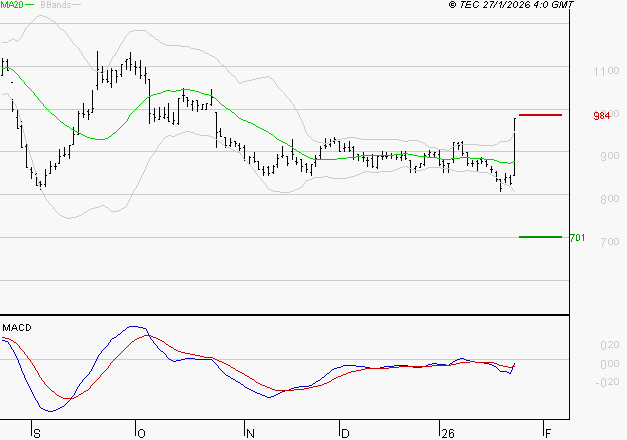Click the MACD 020 axis label
Viewport: 627px width, 440px height.
(x=610, y=345)
